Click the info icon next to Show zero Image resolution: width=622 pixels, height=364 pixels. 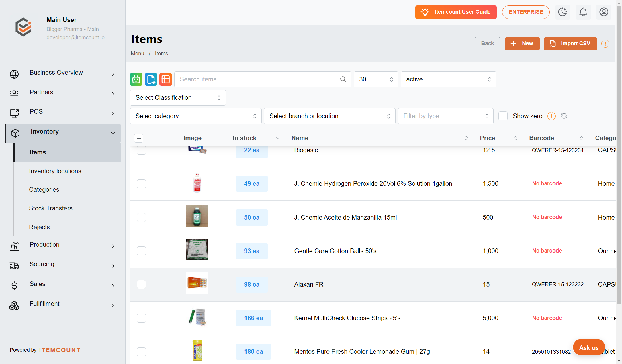[x=551, y=116]
